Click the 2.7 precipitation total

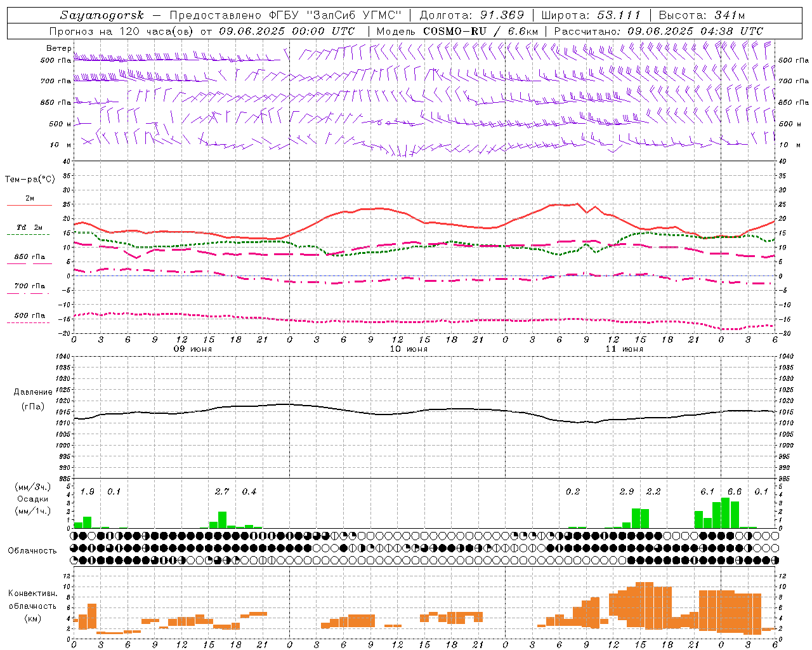(222, 492)
